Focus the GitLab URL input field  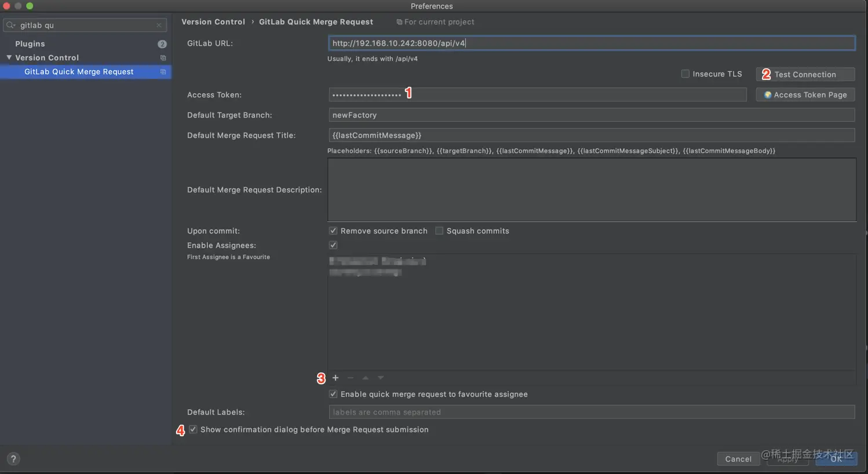[x=592, y=43]
